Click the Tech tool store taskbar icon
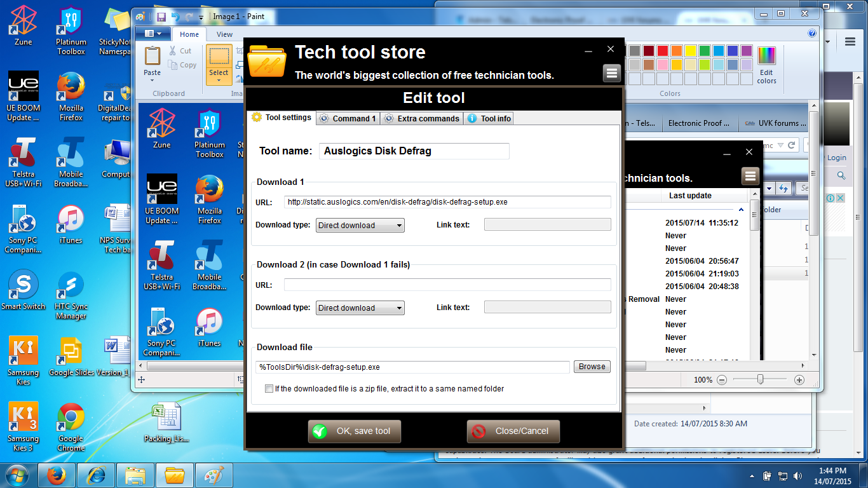Image resolution: width=868 pixels, height=488 pixels. [x=175, y=475]
